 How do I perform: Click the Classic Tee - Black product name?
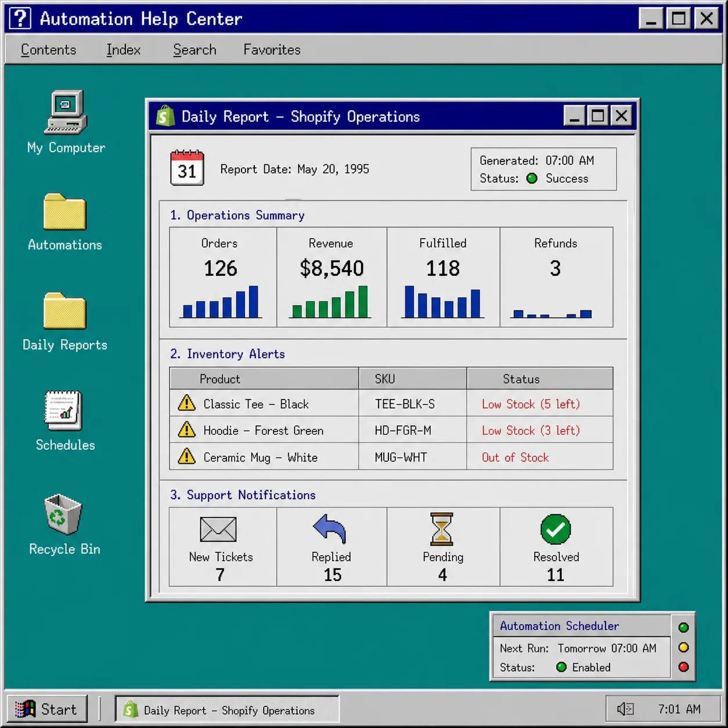(256, 403)
